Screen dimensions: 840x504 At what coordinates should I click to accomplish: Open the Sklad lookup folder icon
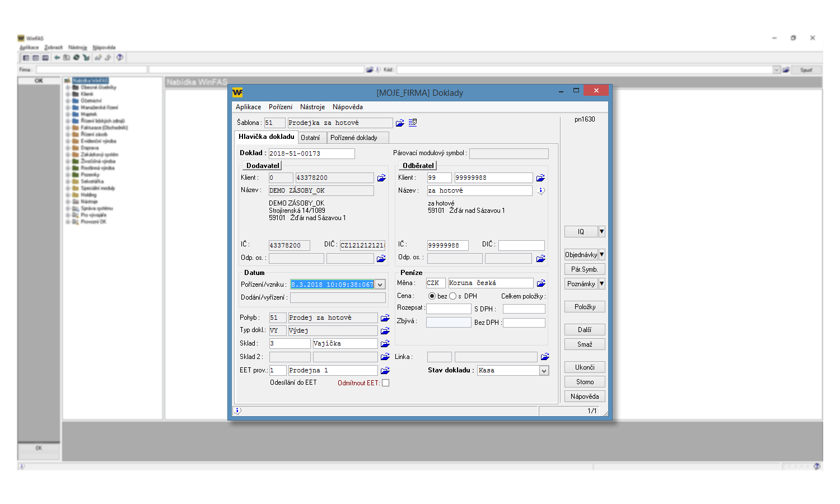click(385, 344)
